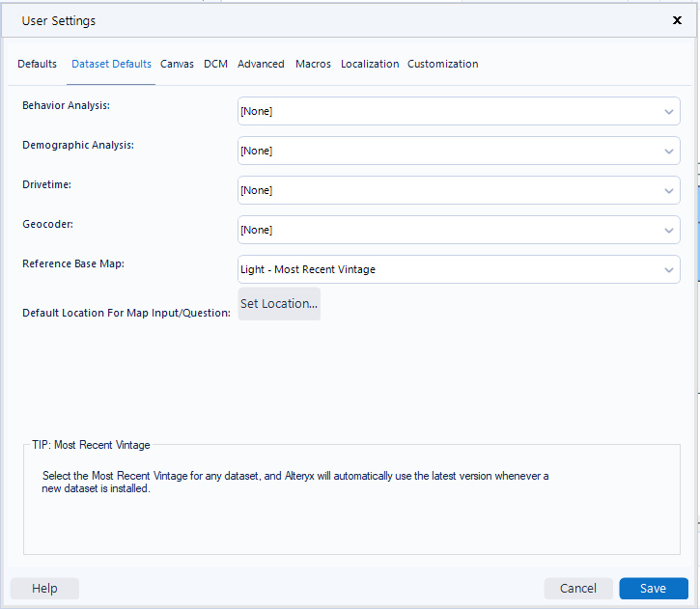The image size is (700, 609).
Task: Expand the Behavior Analysis dropdown
Action: click(459, 111)
